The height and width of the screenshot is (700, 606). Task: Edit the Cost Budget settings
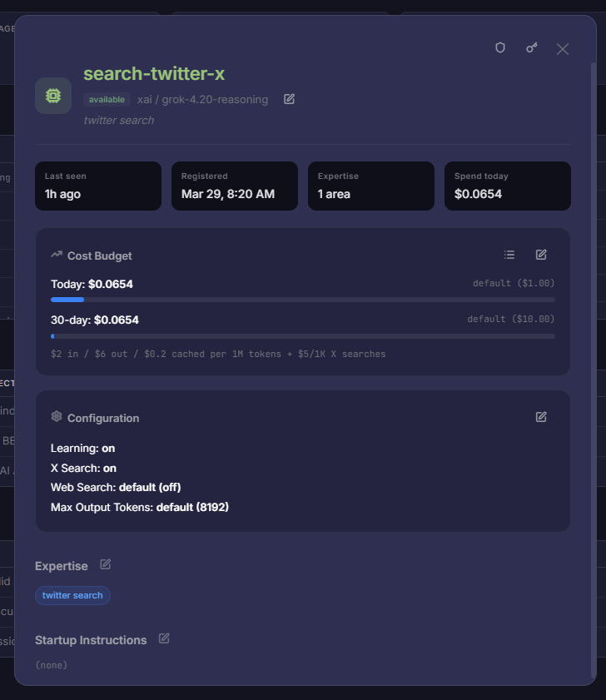tap(541, 255)
